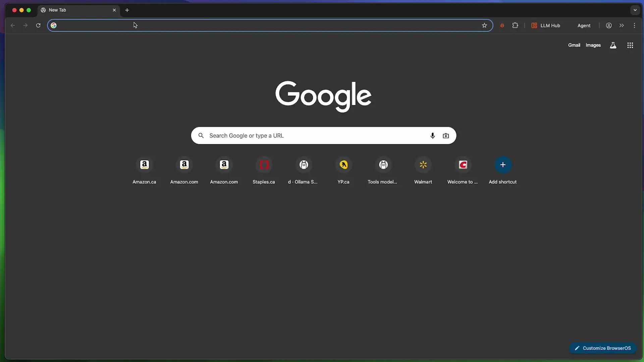Open the third Amazon shortcut labeled Amazon.com
This screenshot has width=644, height=362.
224,171
